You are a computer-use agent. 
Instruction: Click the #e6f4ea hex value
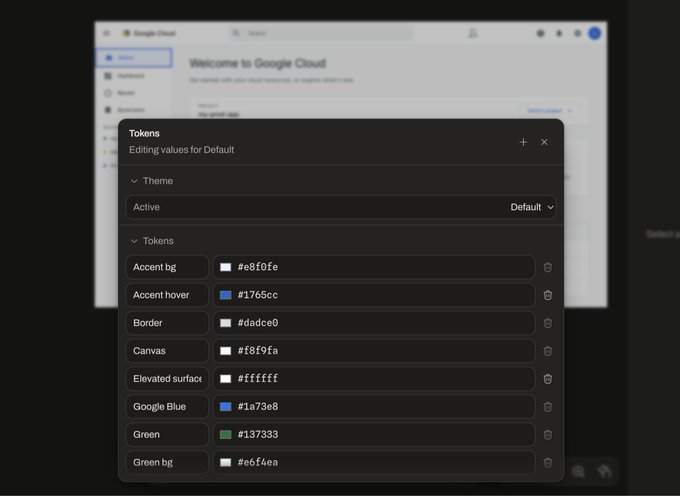click(x=258, y=463)
